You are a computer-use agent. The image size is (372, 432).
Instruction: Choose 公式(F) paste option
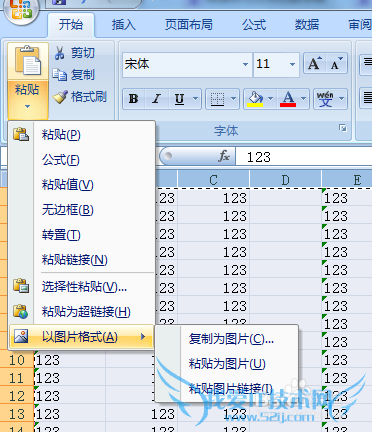[82, 160]
